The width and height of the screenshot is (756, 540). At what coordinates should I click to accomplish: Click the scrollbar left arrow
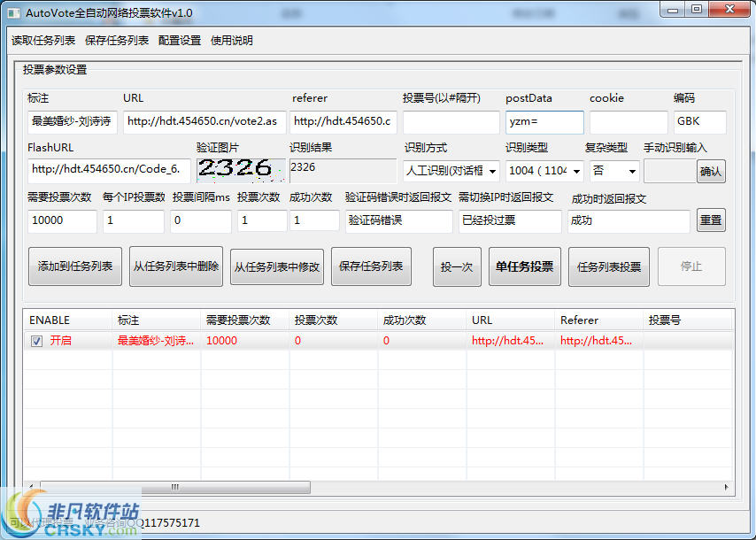(31, 488)
